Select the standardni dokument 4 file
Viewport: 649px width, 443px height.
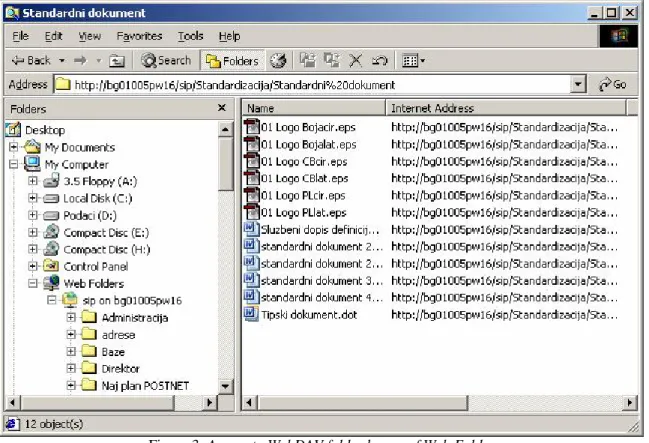313,297
